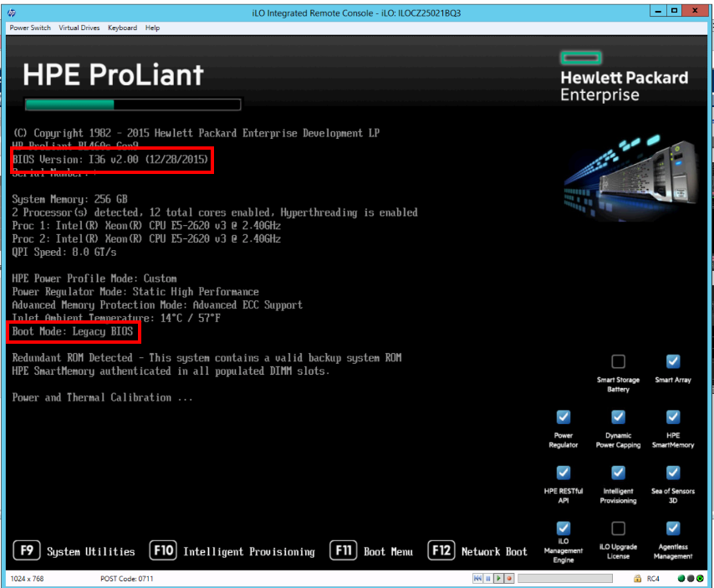Click the HPE ProLiant heading
This screenshot has width=714, height=588.
[114, 74]
